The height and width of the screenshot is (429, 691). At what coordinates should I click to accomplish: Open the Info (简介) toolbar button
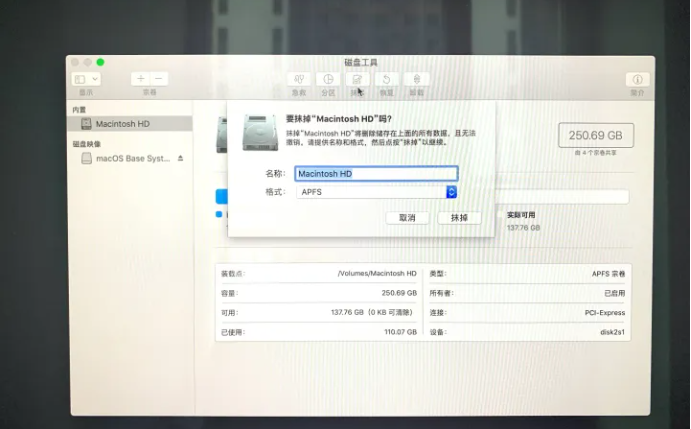[x=637, y=79]
